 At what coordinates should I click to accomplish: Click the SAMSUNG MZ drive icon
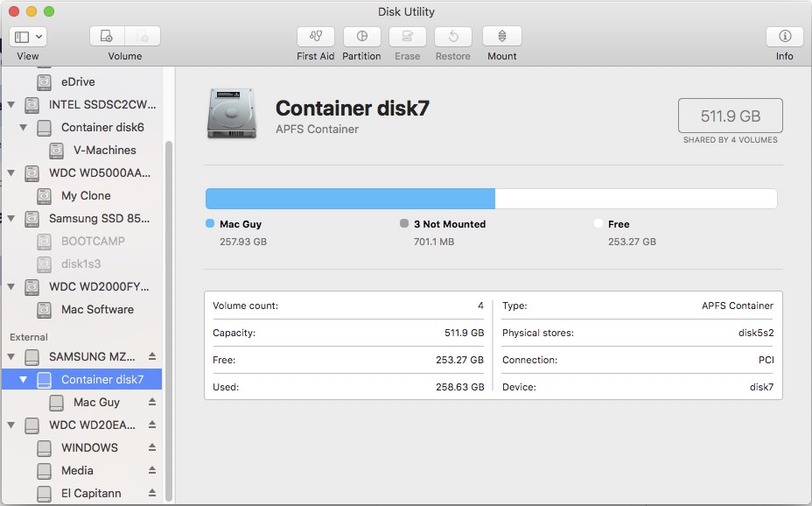click(x=32, y=357)
